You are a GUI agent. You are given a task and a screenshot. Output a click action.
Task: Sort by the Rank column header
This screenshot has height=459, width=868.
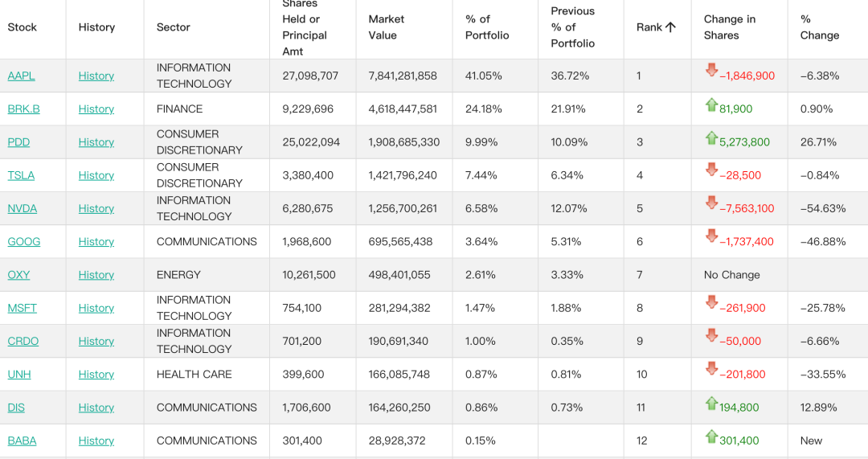(x=649, y=27)
